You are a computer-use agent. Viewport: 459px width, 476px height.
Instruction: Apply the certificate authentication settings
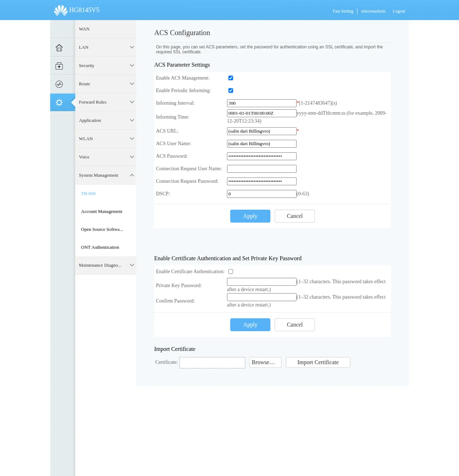[x=250, y=325]
